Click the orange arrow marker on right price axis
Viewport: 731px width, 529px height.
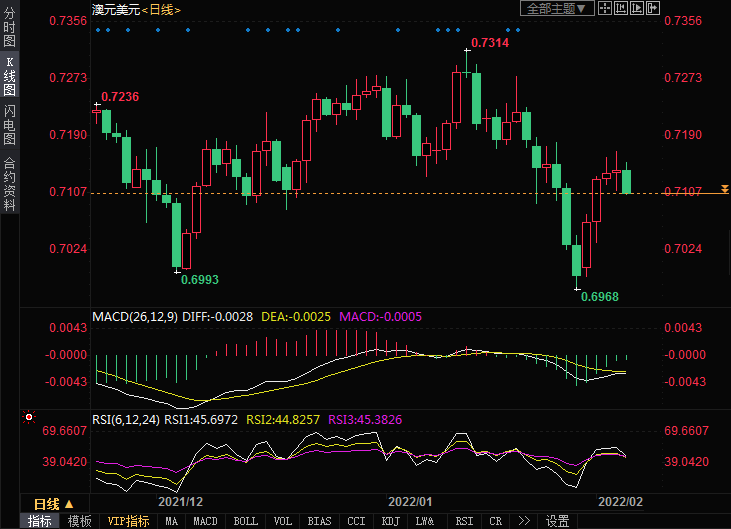point(724,188)
